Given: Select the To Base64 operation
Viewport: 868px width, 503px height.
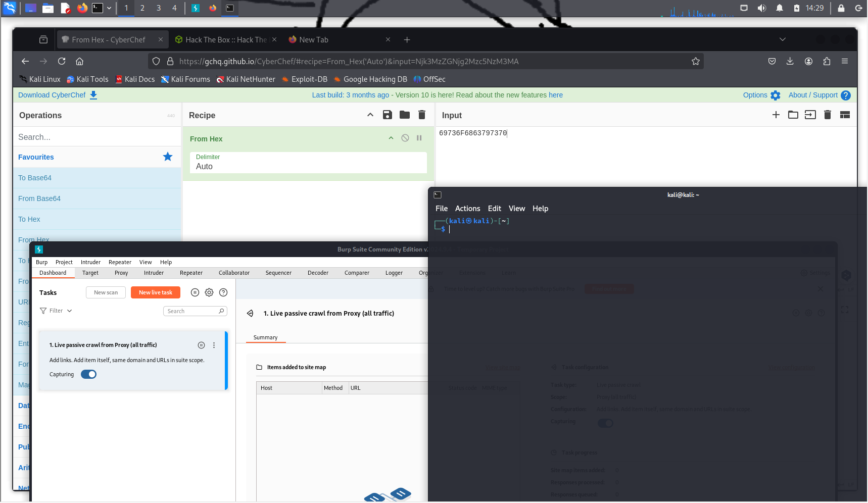Looking at the screenshot, I should (97, 178).
